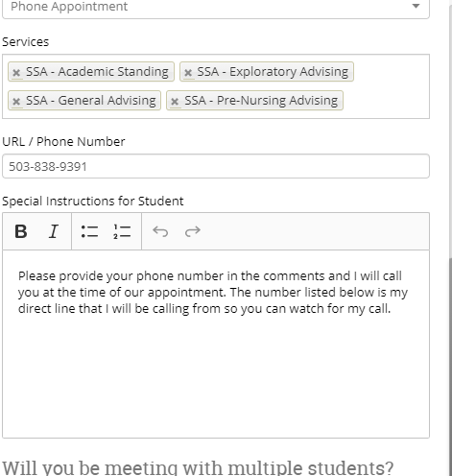Undo last edit in instructions editor
Image resolution: width=452 pixels, height=476 pixels.
click(160, 231)
